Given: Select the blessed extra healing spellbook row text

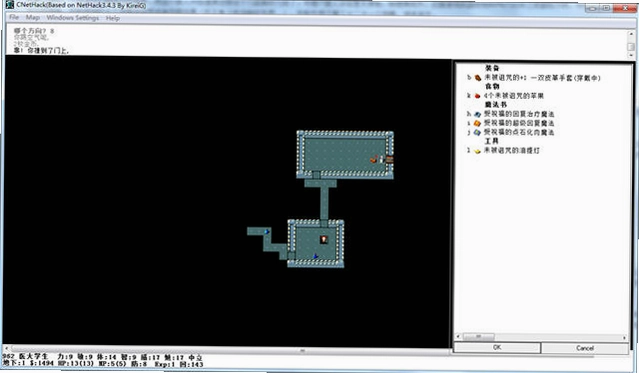Looking at the screenshot, I should click(x=519, y=123).
